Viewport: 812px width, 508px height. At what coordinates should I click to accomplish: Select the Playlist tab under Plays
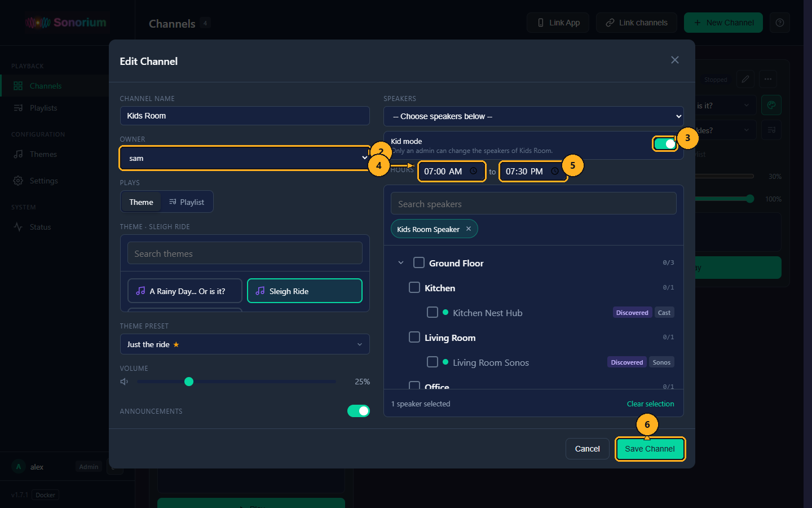click(x=187, y=202)
